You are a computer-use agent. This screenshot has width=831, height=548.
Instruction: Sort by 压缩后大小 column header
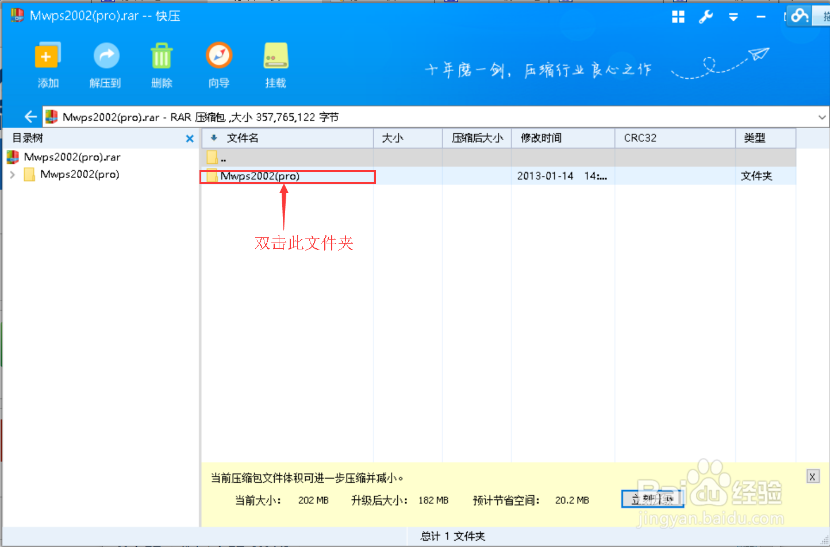point(477,138)
